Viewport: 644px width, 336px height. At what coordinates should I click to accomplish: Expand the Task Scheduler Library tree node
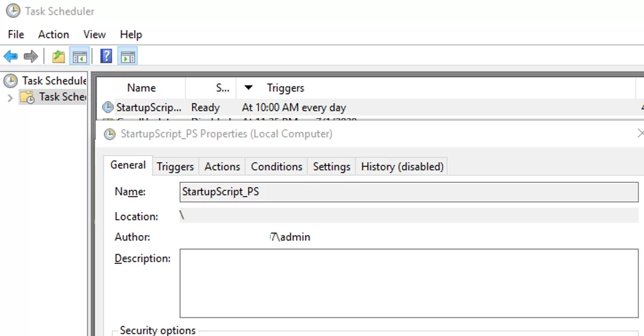point(10,98)
